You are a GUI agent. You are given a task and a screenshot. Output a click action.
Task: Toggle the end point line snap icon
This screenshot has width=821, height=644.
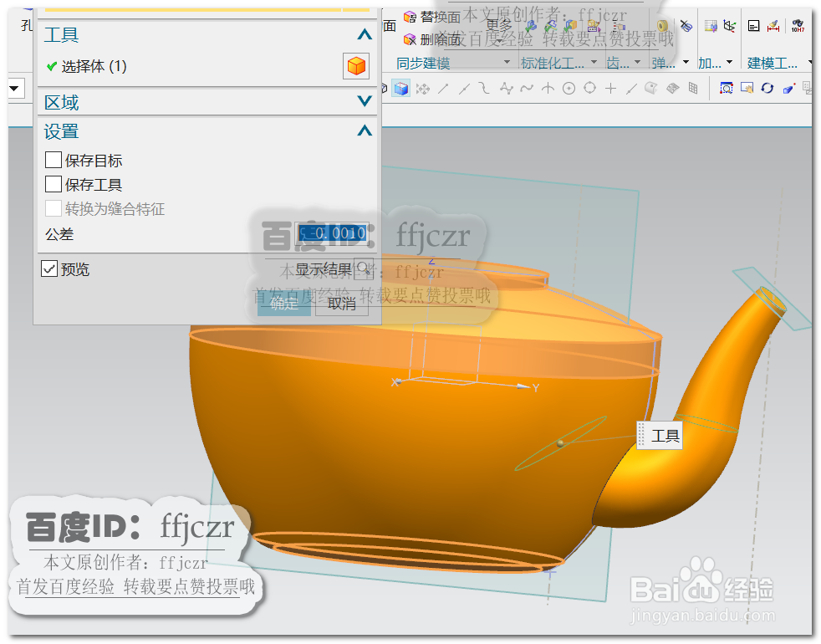[x=443, y=88]
